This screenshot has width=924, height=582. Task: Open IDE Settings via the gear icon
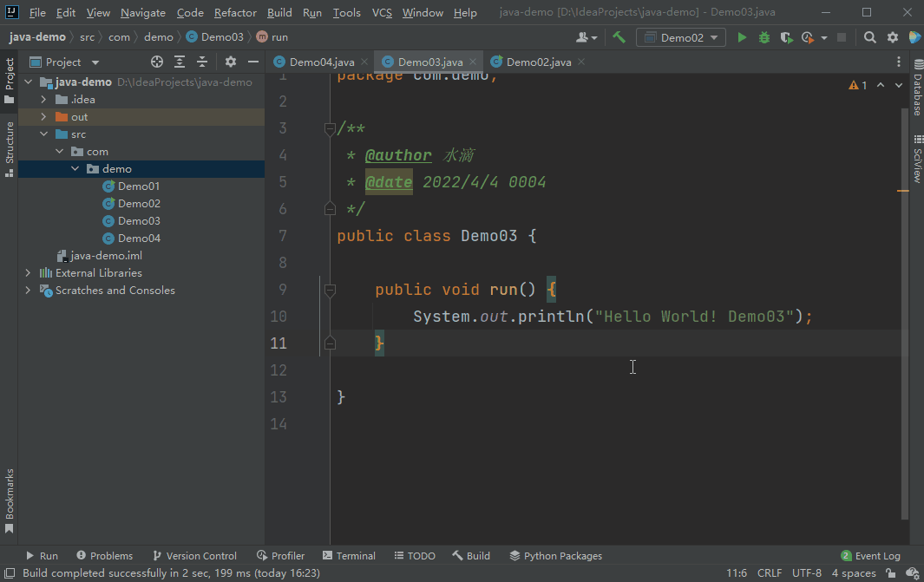[x=893, y=37]
